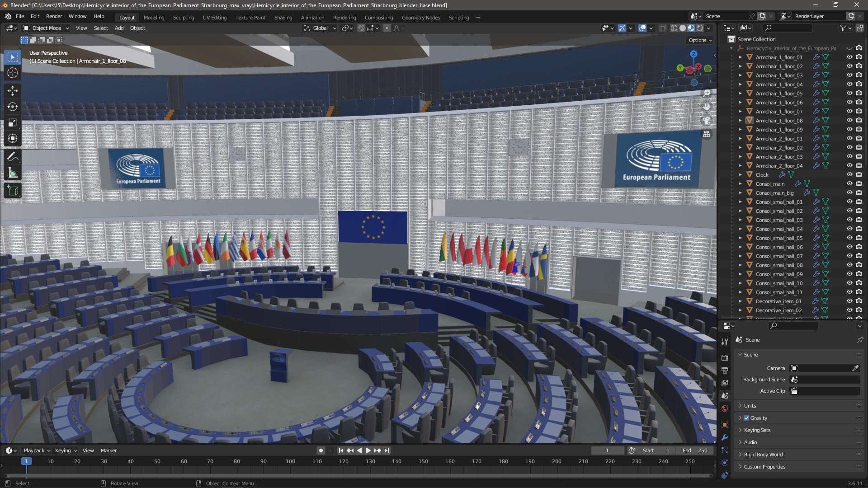Click the add workspace plus button
This screenshot has width=868, height=488.
(478, 18)
